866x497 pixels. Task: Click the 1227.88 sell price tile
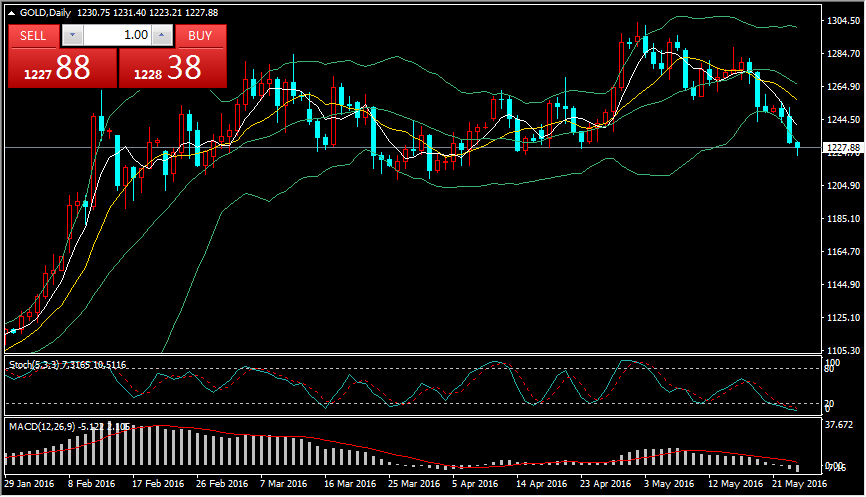coord(62,68)
